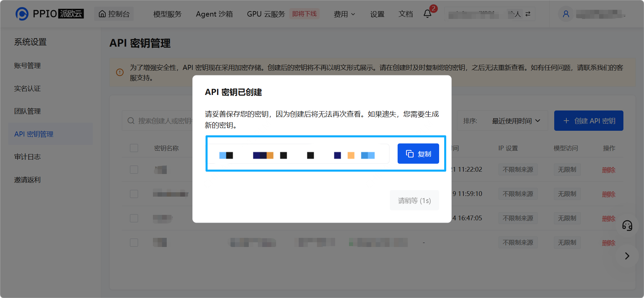644x298 pixels.
Task: Click the IP 设置 column header
Action: [508, 148]
